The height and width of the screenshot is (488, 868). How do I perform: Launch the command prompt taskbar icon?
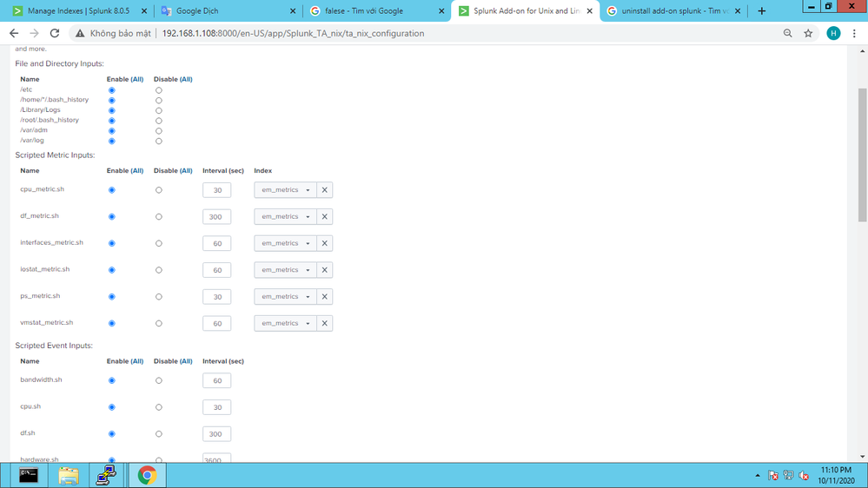coord(29,475)
